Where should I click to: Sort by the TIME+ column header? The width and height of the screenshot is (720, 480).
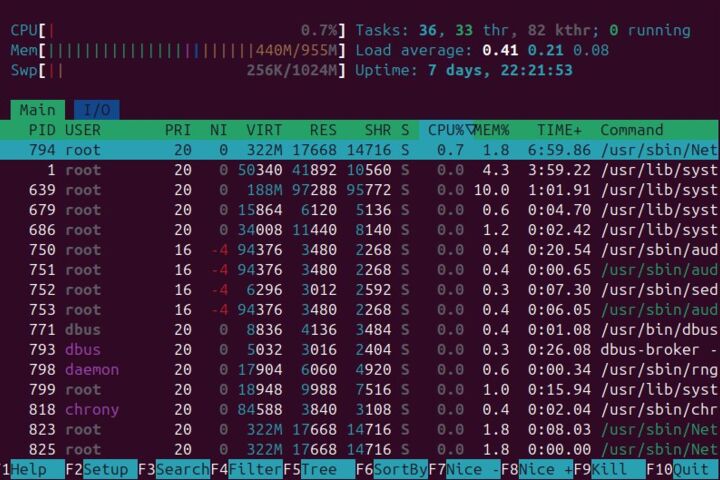[559, 130]
